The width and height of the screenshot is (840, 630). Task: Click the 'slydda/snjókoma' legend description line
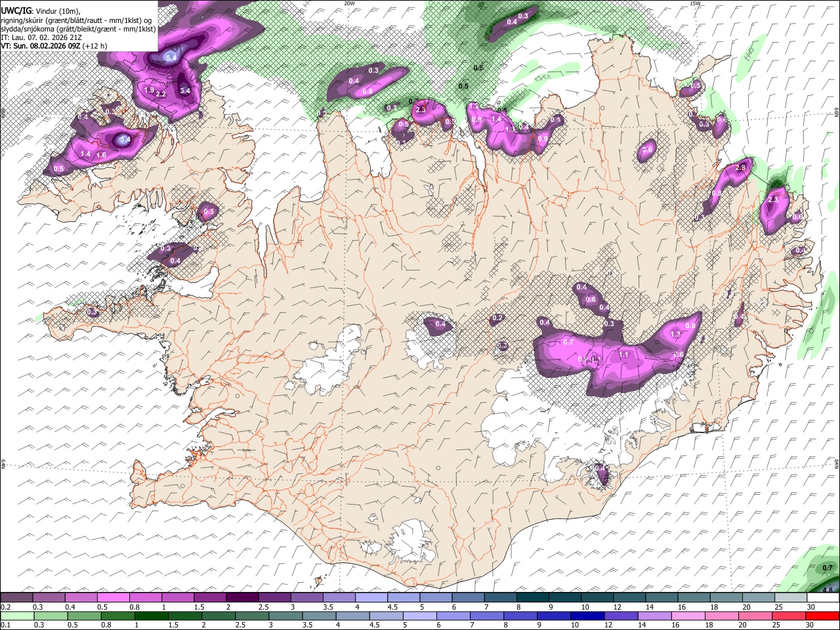(78, 29)
